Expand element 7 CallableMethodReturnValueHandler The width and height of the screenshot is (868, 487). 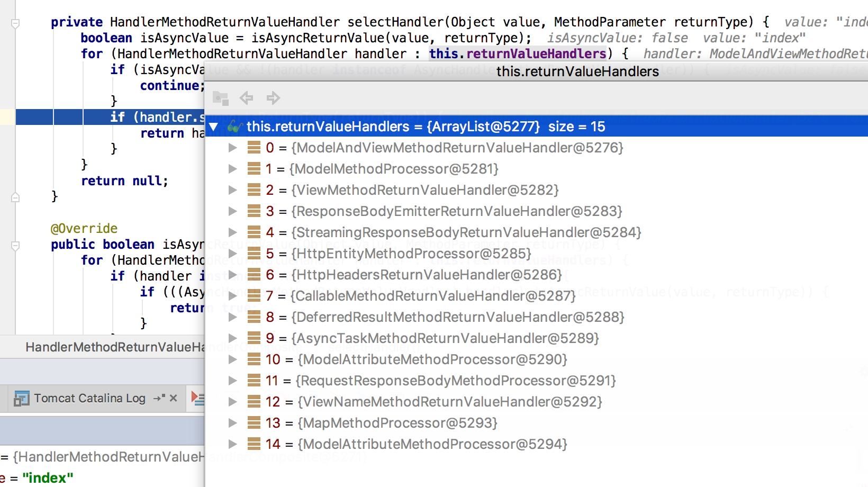232,296
